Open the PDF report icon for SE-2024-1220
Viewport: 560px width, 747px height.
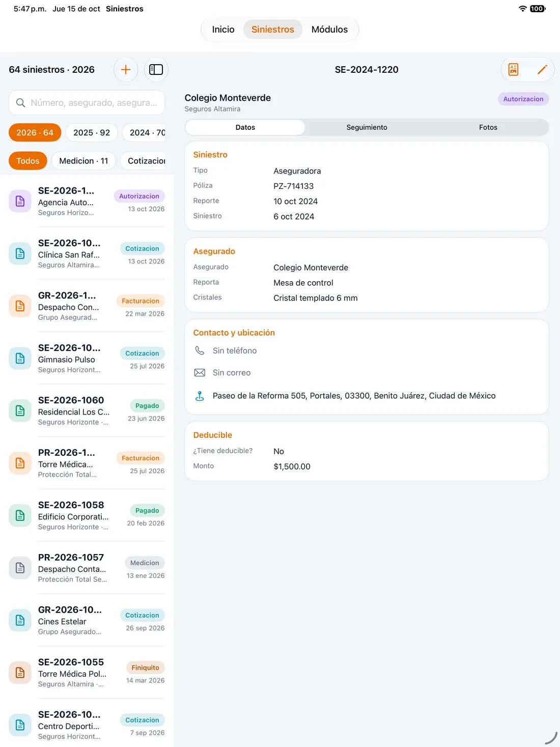pyautogui.click(x=514, y=70)
